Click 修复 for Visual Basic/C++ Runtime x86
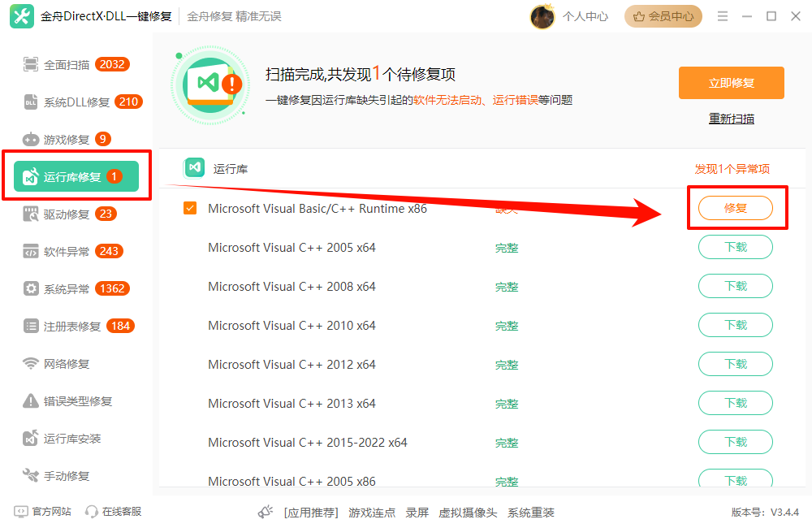This screenshot has width=812, height=528. (x=736, y=208)
